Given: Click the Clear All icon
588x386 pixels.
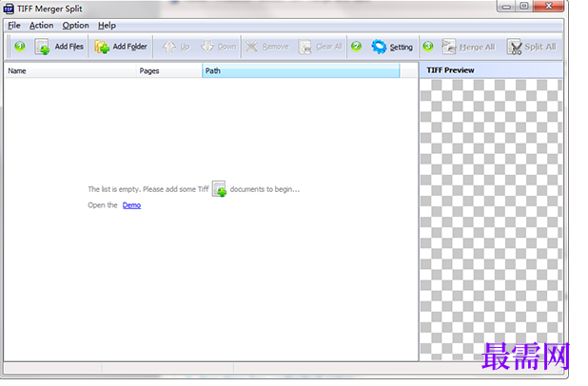Looking at the screenshot, I should click(x=304, y=47).
